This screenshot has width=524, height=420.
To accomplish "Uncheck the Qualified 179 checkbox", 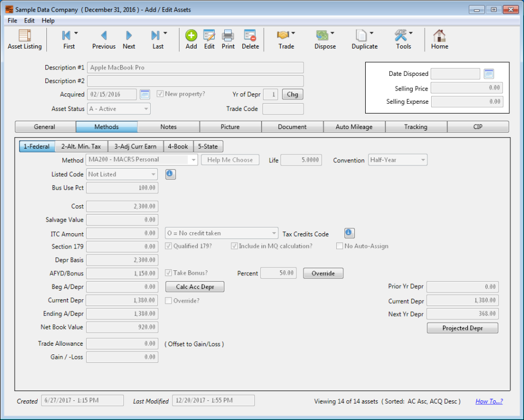I will tap(169, 246).
